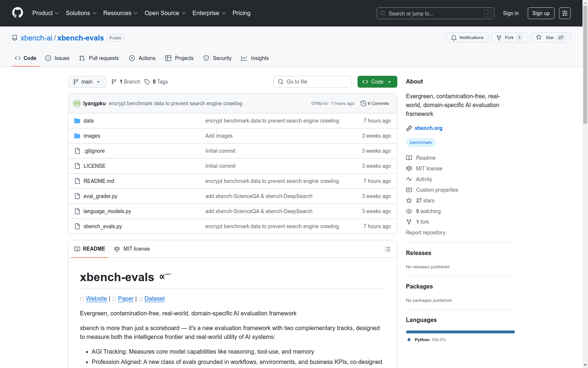
Task: Open the README outline icon button
Action: point(387,249)
